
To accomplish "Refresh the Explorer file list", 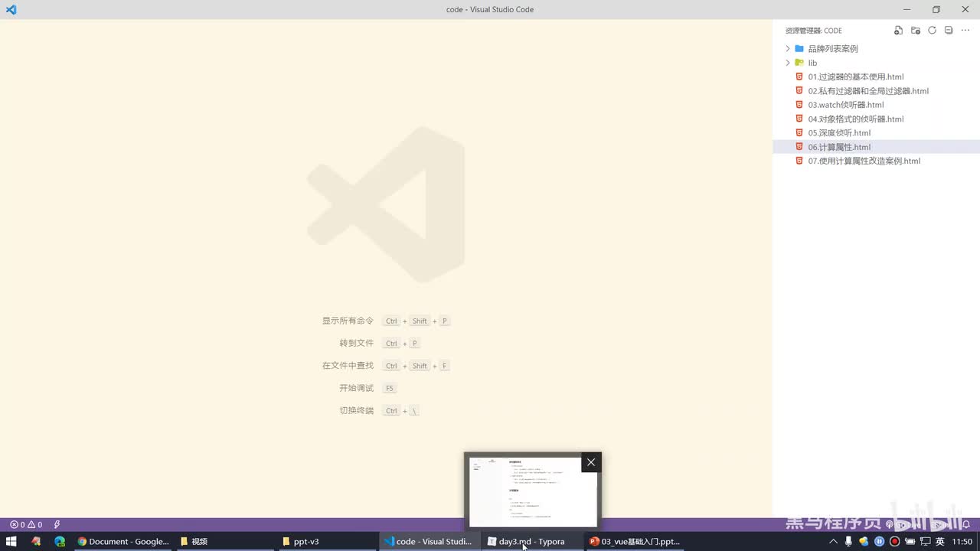I will (x=932, y=31).
